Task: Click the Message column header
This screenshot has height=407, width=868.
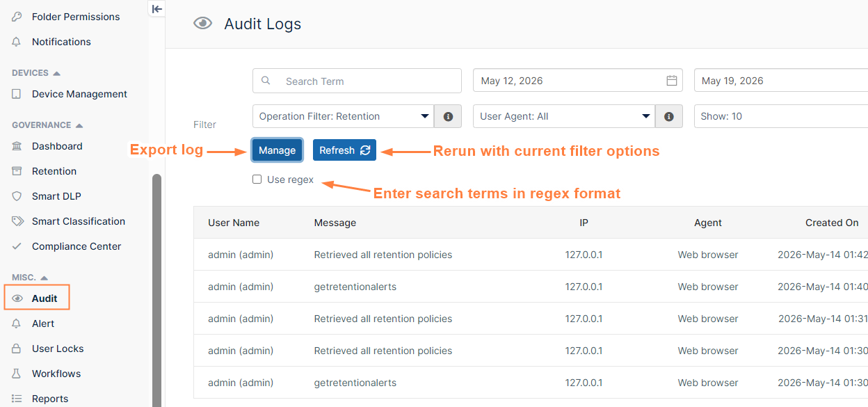Action: pyautogui.click(x=335, y=223)
